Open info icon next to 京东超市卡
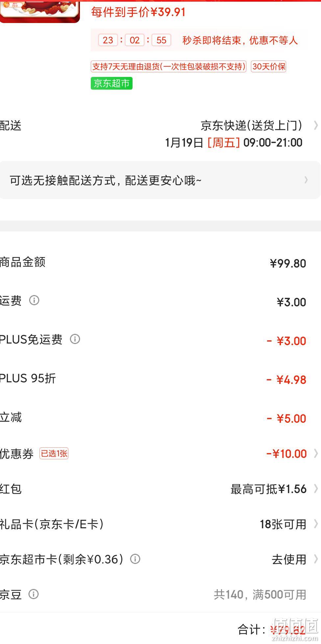The width and height of the screenshot is (321, 644). point(135,559)
